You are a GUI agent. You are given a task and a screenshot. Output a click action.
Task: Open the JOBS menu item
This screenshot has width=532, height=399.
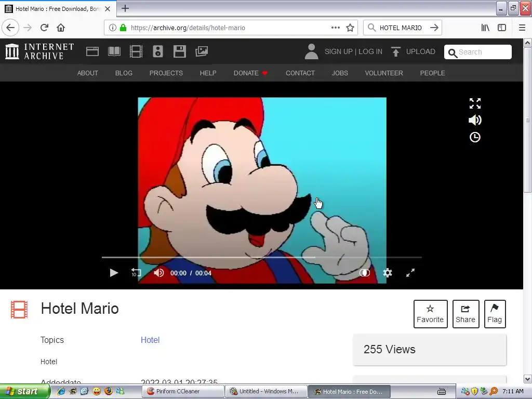pyautogui.click(x=340, y=73)
